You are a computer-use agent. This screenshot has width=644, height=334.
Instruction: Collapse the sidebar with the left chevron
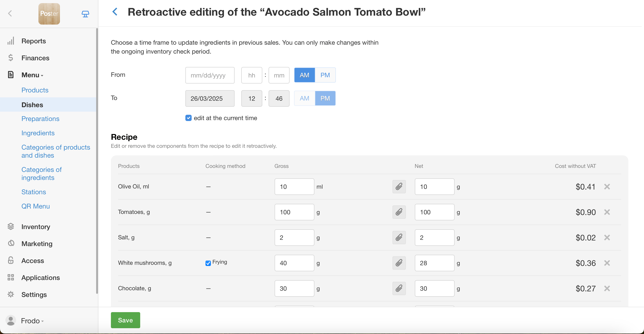coord(10,13)
